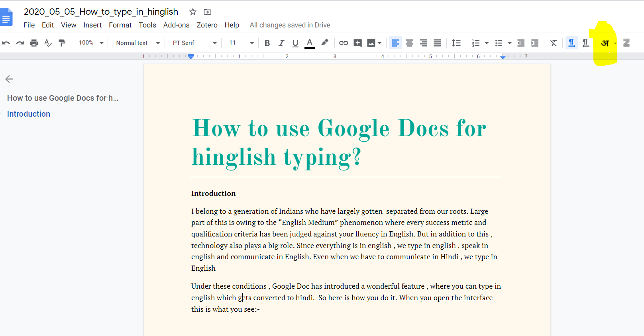Open the highlight color tool

coord(325,43)
